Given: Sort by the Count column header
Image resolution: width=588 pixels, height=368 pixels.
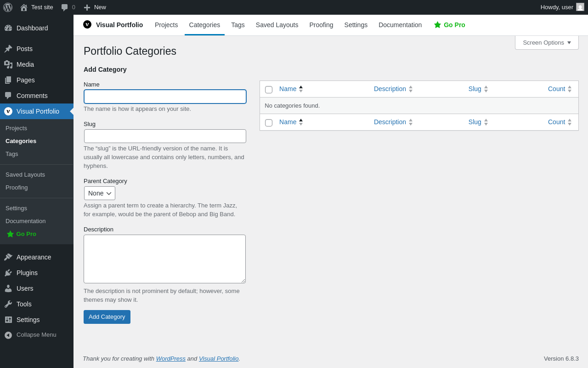Looking at the screenshot, I should (x=556, y=89).
